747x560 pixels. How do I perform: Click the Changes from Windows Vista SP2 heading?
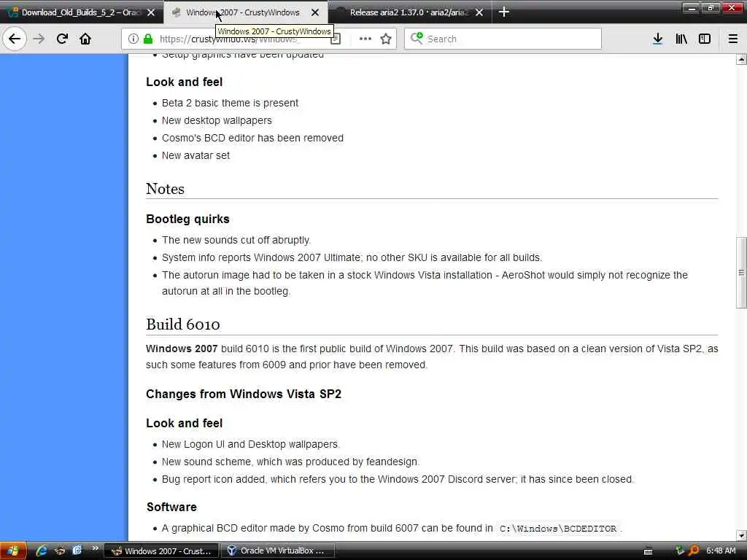(x=244, y=394)
